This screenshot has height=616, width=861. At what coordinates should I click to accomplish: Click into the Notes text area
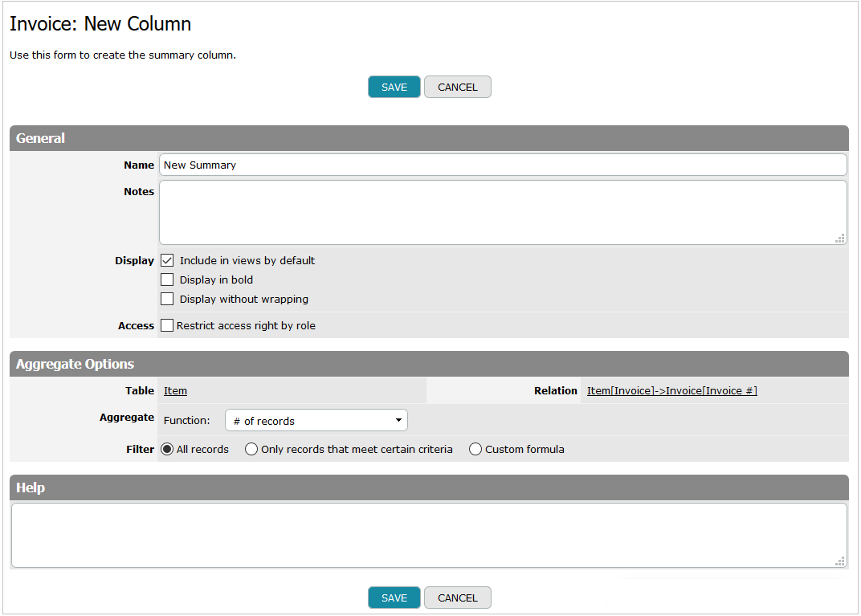[x=503, y=213]
